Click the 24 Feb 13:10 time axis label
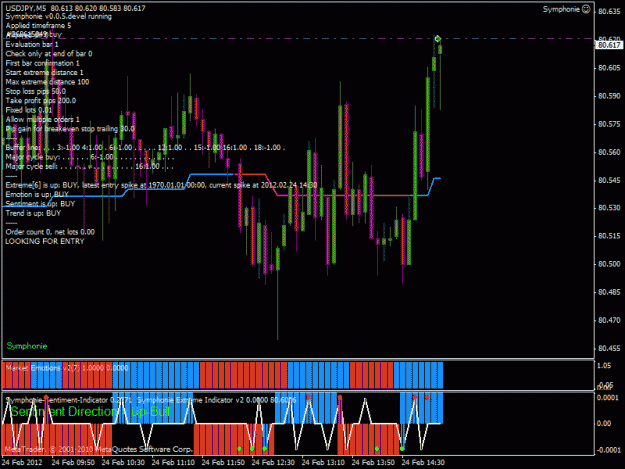Image resolution: width=625 pixels, height=469 pixels. [323, 462]
